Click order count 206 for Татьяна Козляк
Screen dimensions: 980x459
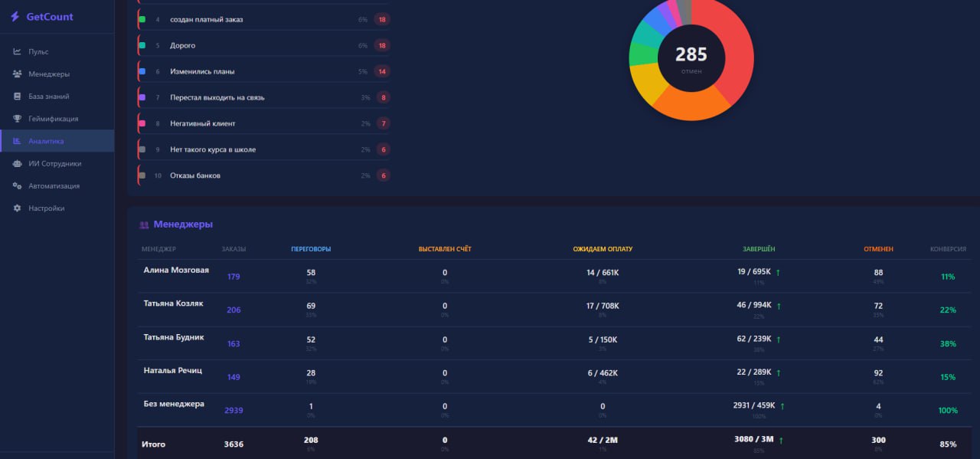pyautogui.click(x=234, y=310)
